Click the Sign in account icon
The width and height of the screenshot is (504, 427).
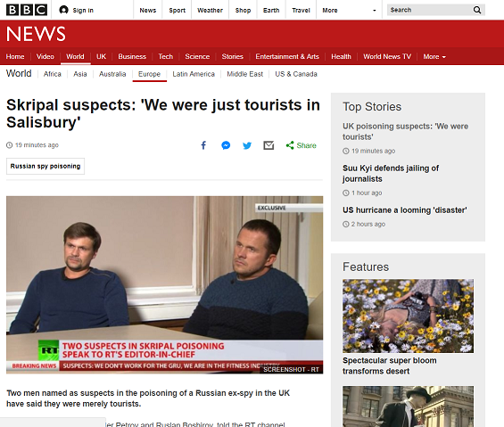(x=63, y=10)
